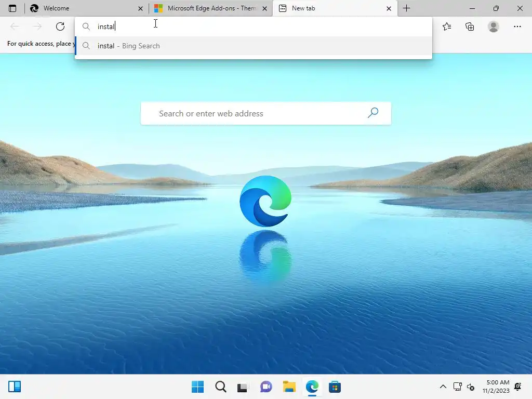
Task: Open the user profile avatar
Action: coord(494,26)
